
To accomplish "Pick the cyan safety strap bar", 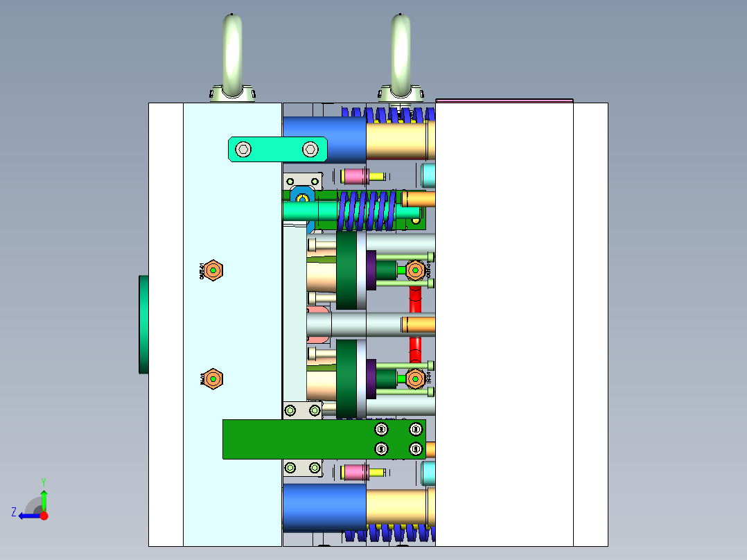I will pyautogui.click(x=278, y=149).
